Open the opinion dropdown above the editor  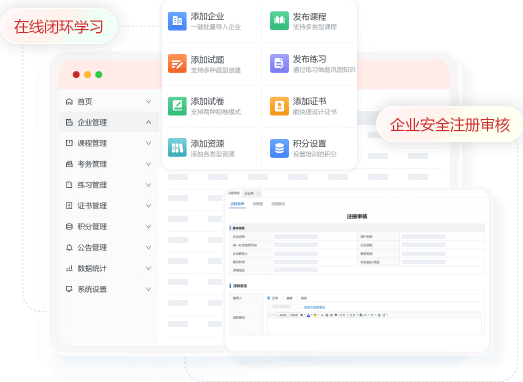(285, 307)
